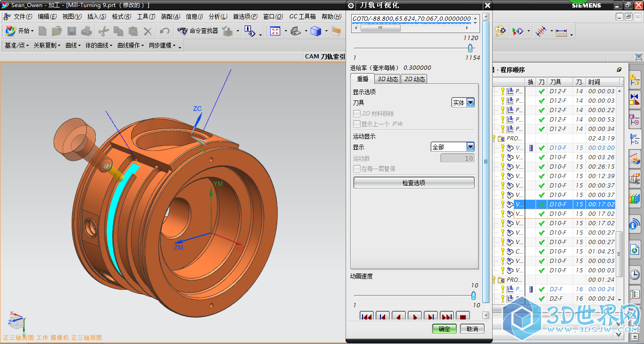Open the Operation Navigator sidebar tab
The height and width of the screenshot is (344, 644).
point(635,139)
